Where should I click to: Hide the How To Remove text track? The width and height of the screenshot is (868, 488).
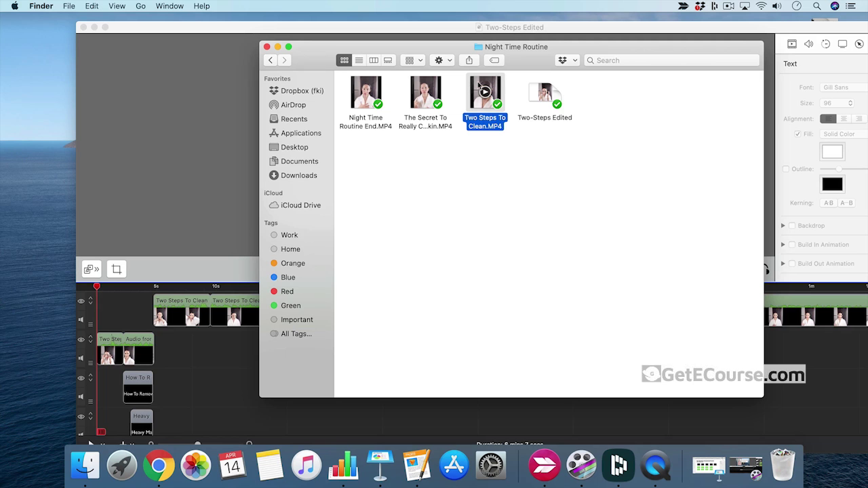point(81,378)
